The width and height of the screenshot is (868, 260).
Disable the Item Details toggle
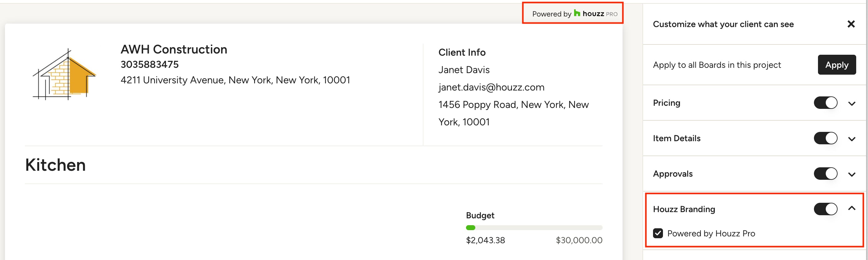825,138
